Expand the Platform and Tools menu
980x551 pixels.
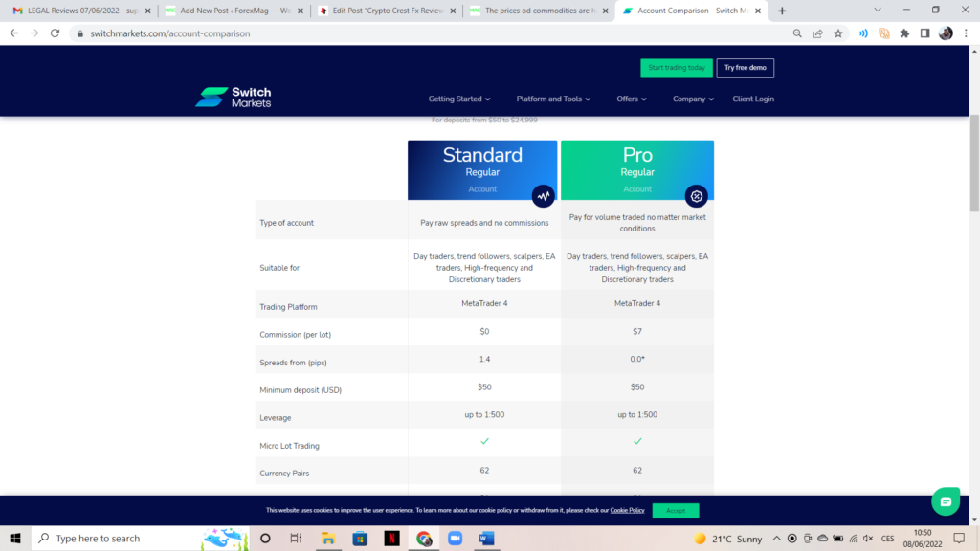pyautogui.click(x=553, y=99)
